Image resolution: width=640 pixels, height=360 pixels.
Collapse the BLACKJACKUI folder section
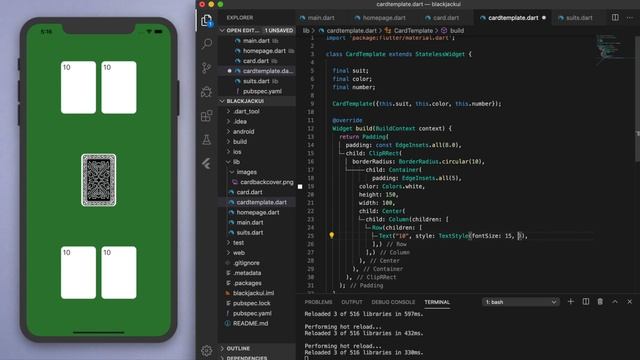(257, 101)
